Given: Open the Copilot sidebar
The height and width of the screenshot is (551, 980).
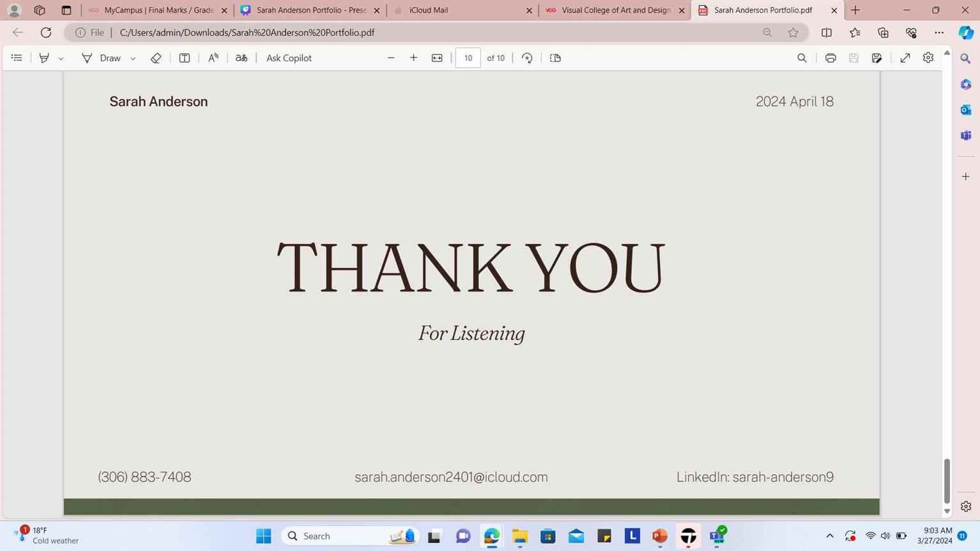Looking at the screenshot, I should pyautogui.click(x=966, y=33).
